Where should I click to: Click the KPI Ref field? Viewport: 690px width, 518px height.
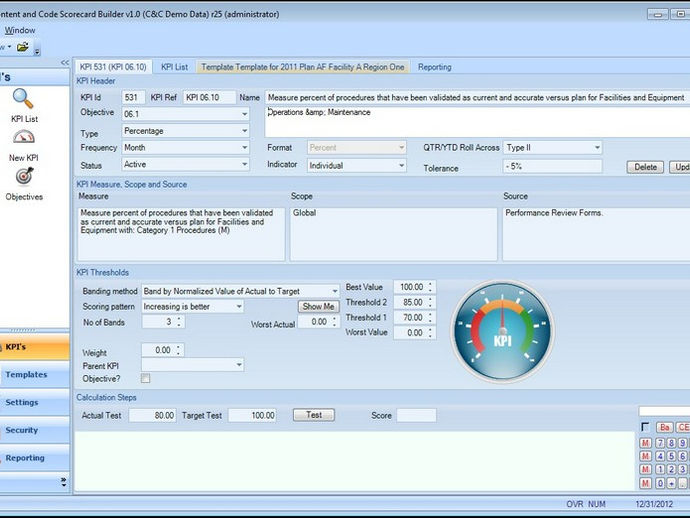(209, 97)
